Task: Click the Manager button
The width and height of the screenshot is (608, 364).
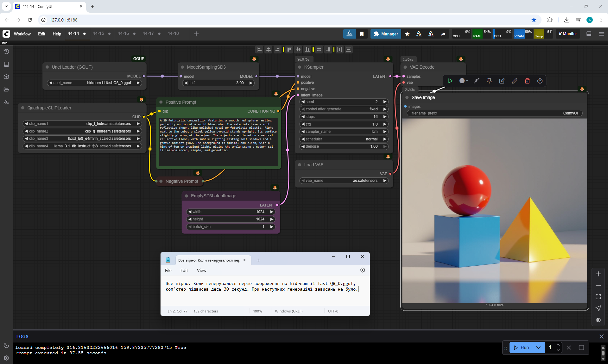Action: point(386,34)
